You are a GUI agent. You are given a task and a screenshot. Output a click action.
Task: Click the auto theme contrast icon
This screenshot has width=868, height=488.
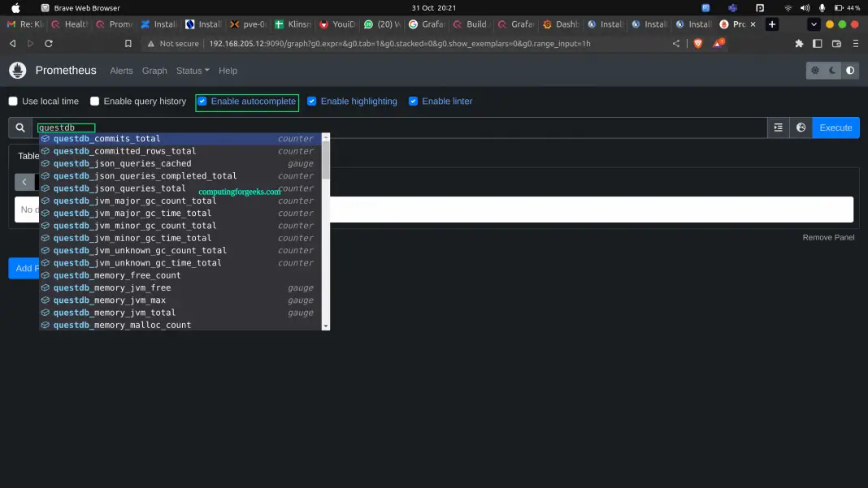coord(850,71)
